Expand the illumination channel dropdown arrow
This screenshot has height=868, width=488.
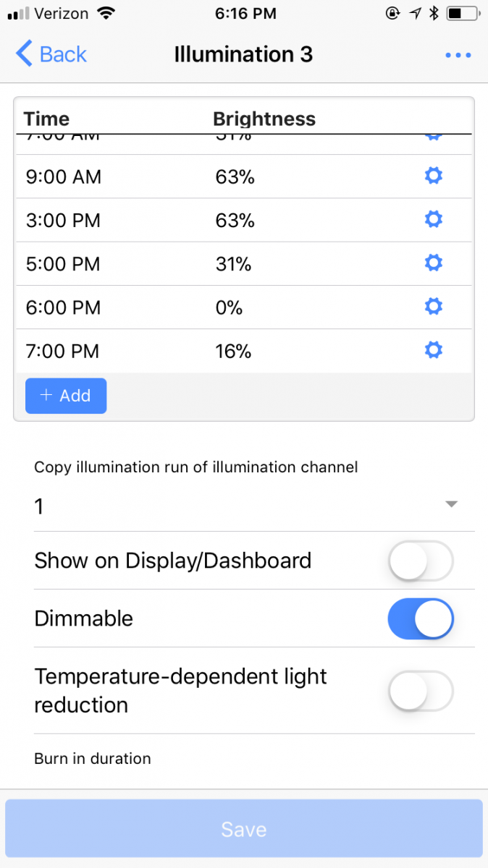452,505
